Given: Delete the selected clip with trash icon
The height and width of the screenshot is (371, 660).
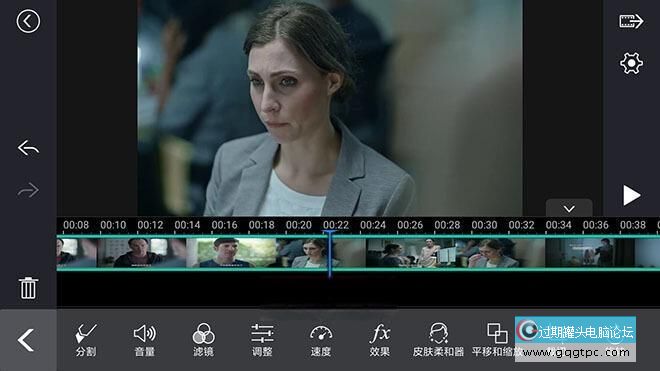Looking at the screenshot, I should [x=28, y=288].
